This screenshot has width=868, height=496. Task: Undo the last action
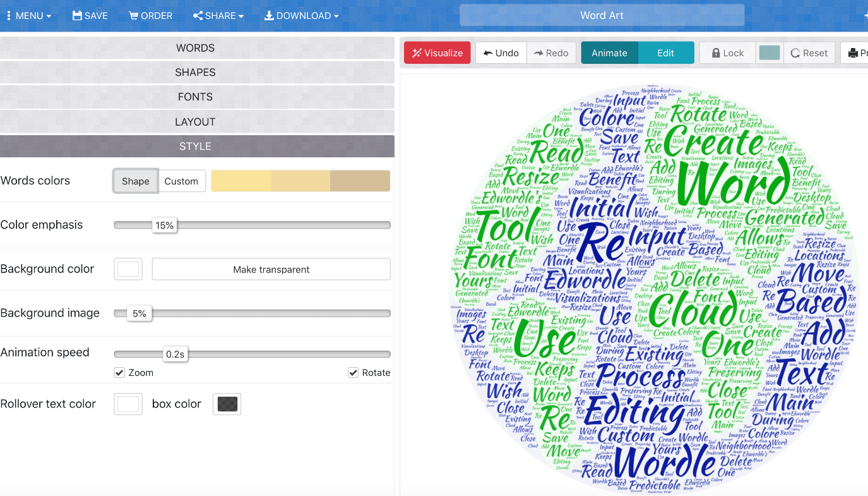(501, 53)
